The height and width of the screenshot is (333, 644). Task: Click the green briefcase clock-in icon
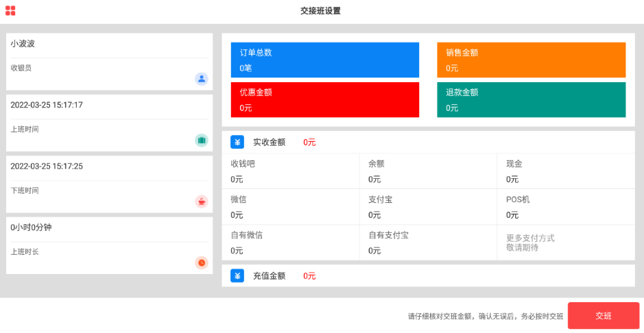click(202, 140)
